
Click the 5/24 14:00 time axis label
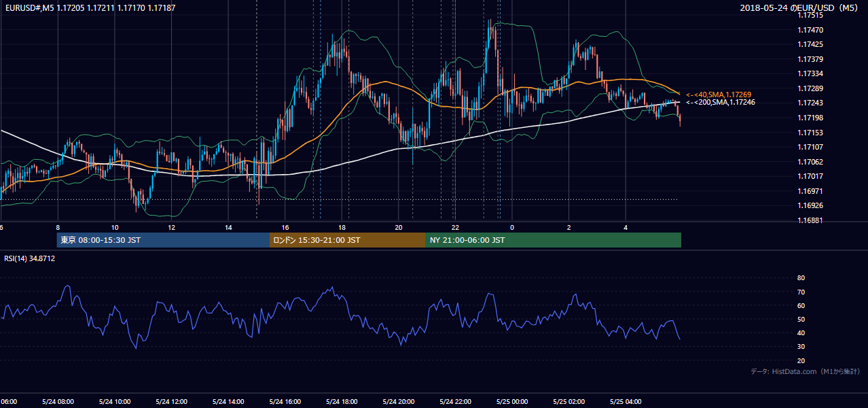coord(228,402)
